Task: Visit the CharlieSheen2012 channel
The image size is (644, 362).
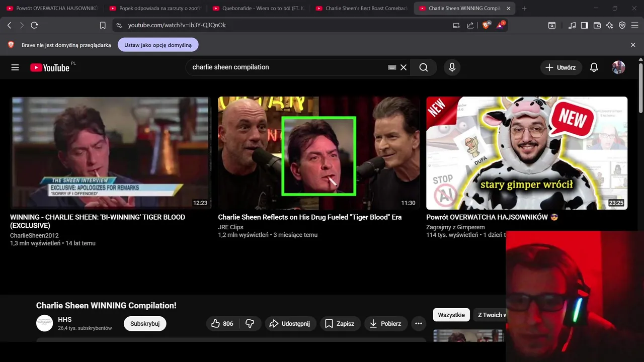Action: [34, 235]
